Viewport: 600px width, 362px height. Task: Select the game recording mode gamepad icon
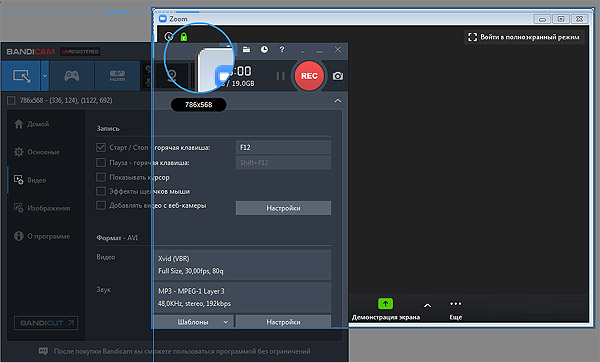(x=72, y=76)
